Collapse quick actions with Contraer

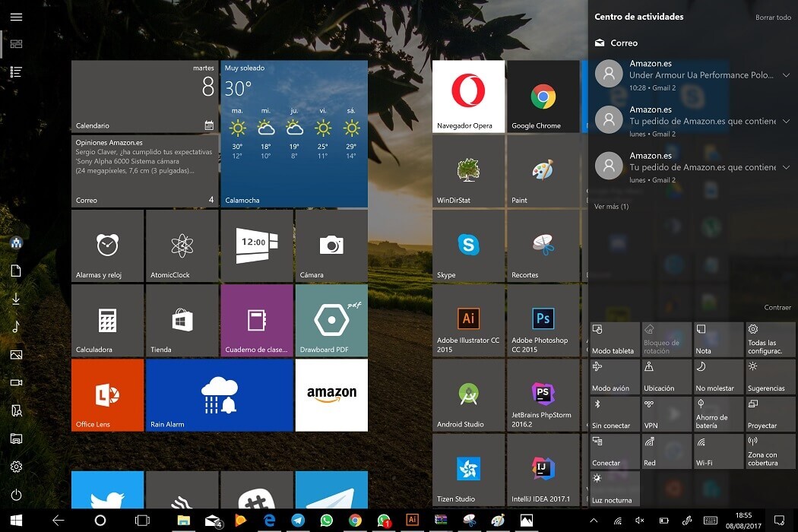tap(777, 307)
